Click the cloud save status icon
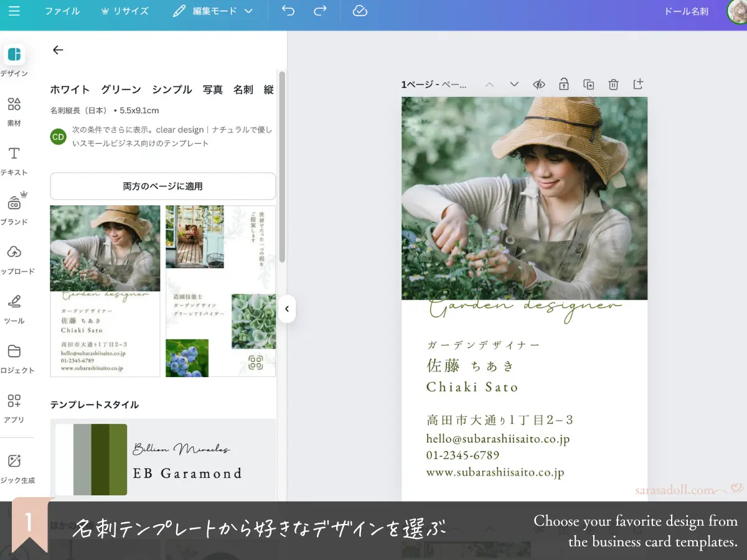The image size is (747, 560). (360, 11)
